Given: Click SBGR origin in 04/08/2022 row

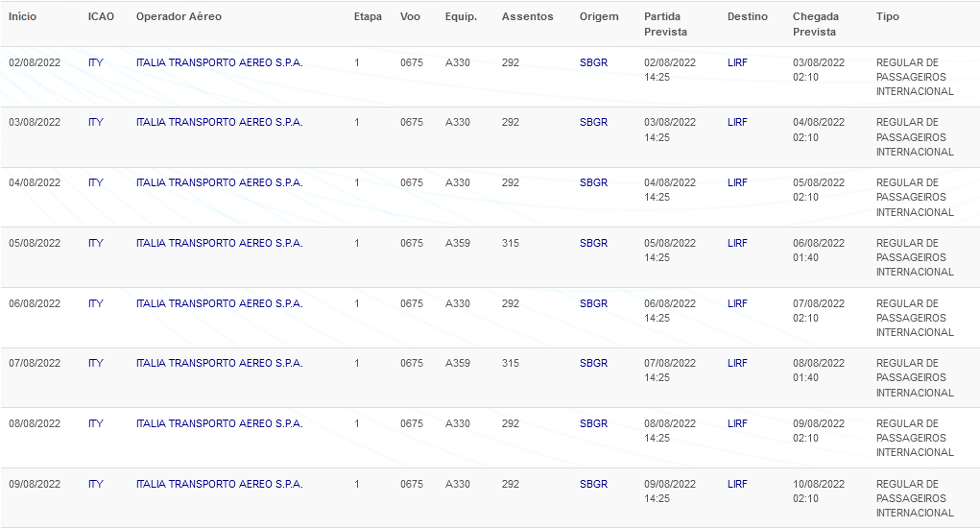Looking at the screenshot, I should (x=593, y=182).
